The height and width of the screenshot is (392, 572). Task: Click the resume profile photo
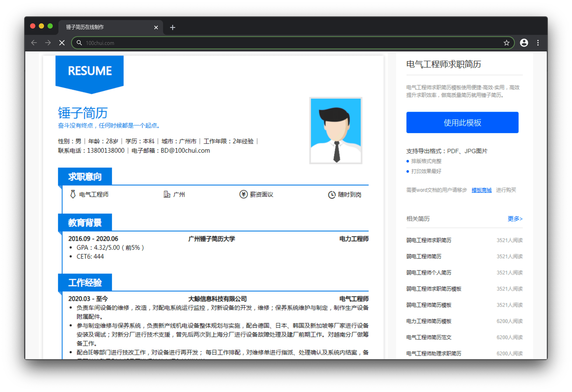click(x=336, y=131)
